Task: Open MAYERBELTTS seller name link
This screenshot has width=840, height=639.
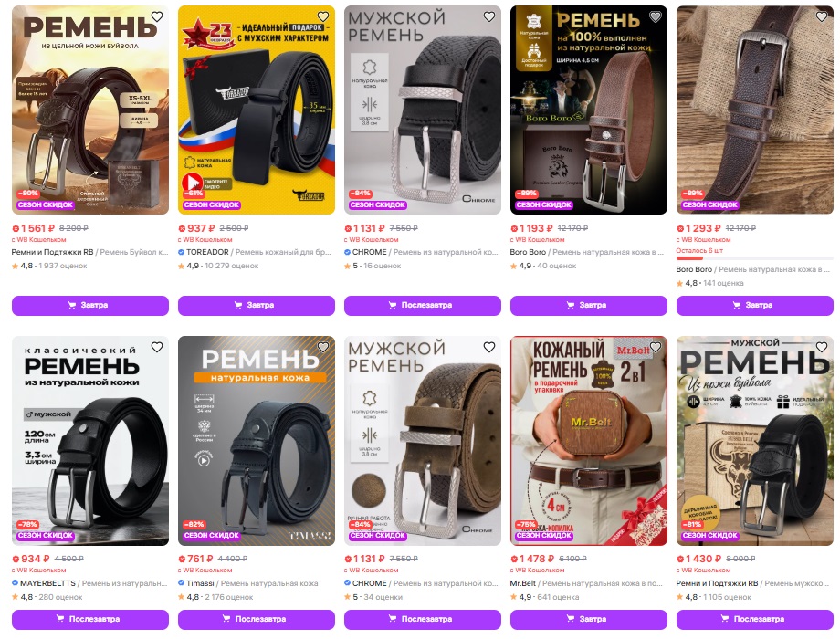Action: 48,583
